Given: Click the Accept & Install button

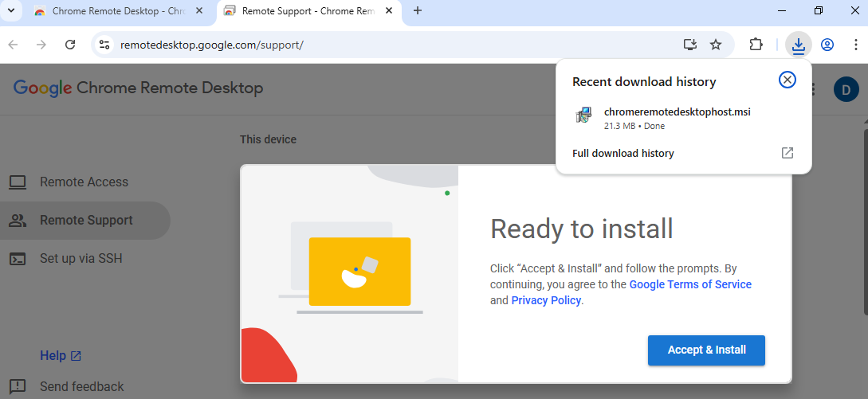Looking at the screenshot, I should (706, 350).
